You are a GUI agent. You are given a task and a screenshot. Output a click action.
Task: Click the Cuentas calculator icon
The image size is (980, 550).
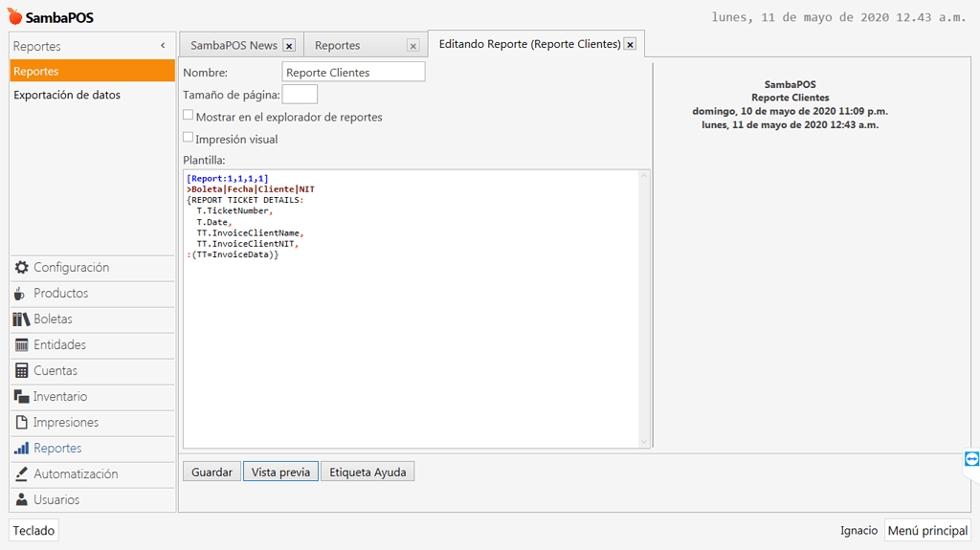[21, 371]
